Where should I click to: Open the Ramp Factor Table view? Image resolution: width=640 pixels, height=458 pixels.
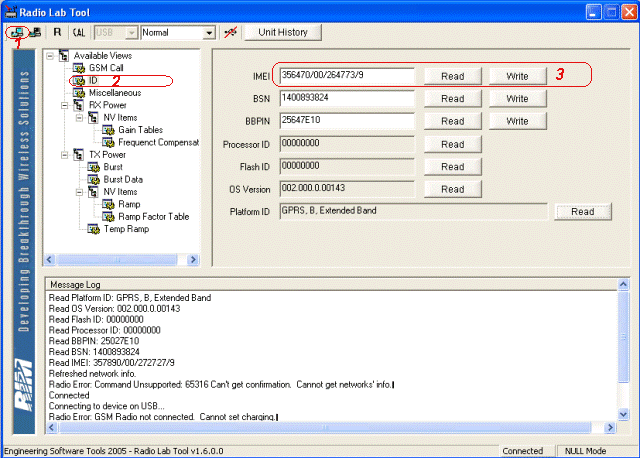point(153,216)
